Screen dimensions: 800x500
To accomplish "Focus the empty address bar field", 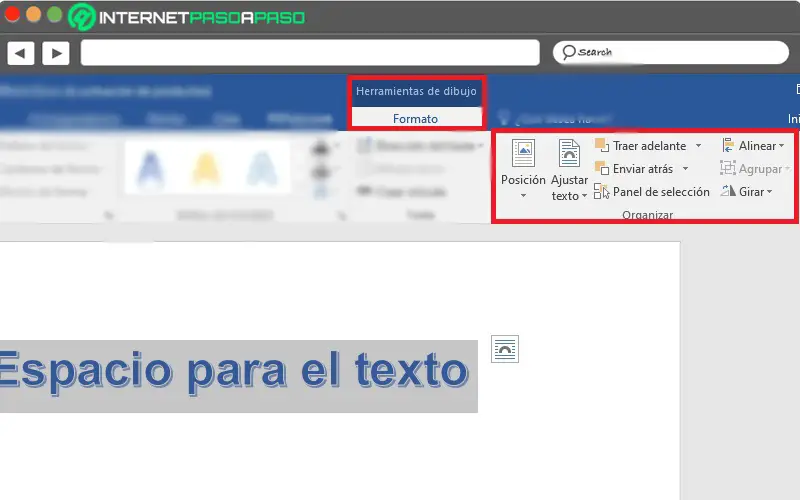I will click(x=310, y=53).
